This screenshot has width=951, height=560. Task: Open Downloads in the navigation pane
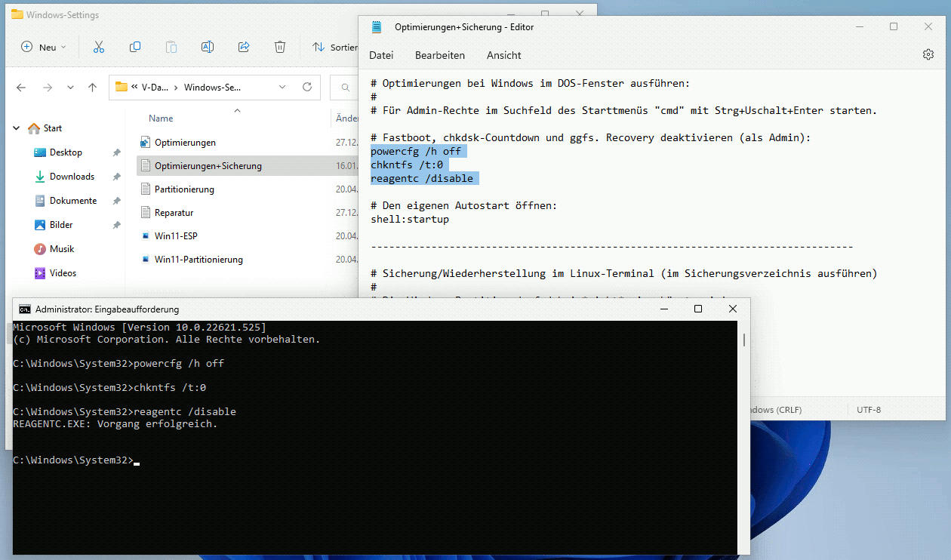click(x=64, y=177)
